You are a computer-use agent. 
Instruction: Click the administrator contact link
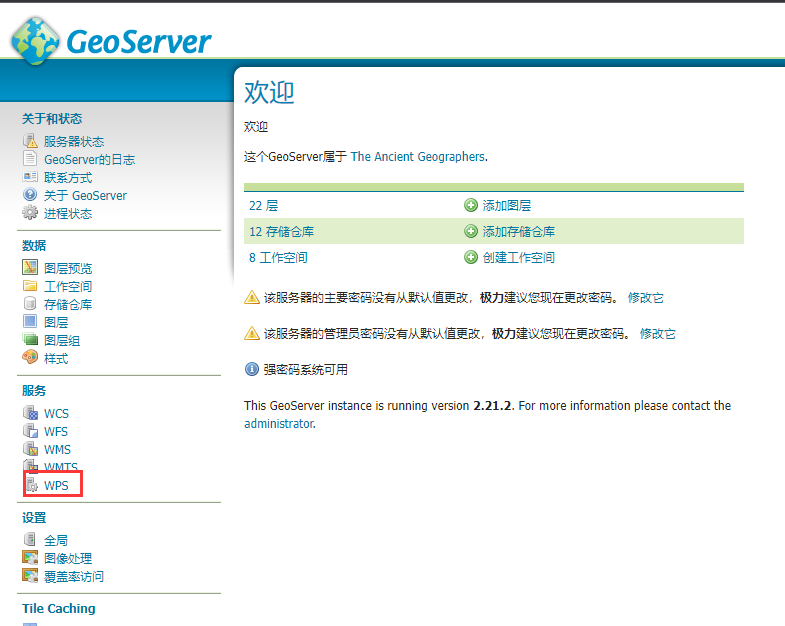coord(278,424)
